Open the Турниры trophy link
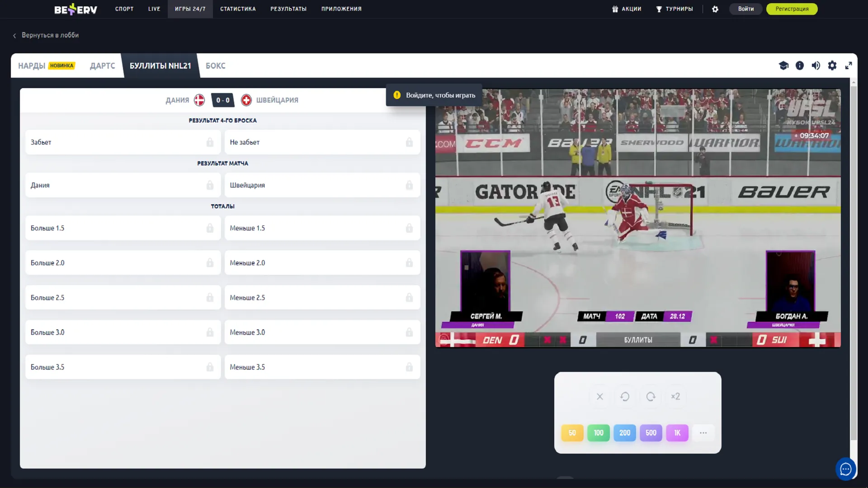This screenshot has width=868, height=488. (x=675, y=9)
